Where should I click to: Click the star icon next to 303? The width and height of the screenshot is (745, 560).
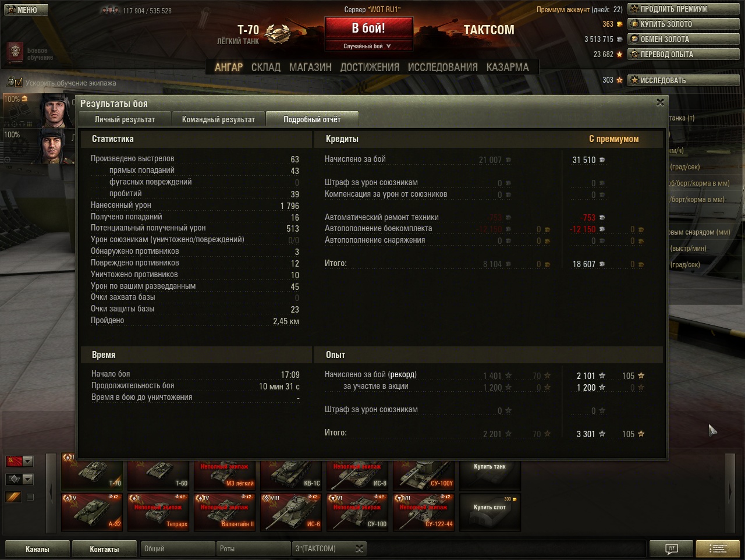tap(619, 80)
